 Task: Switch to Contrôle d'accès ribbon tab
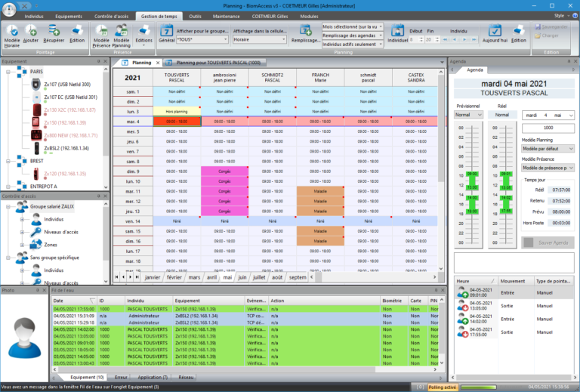[111, 17]
